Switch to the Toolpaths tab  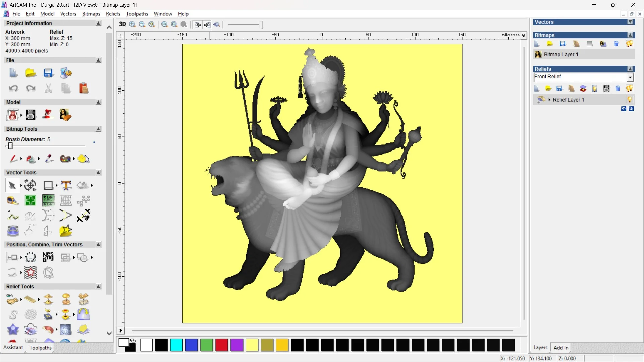40,348
